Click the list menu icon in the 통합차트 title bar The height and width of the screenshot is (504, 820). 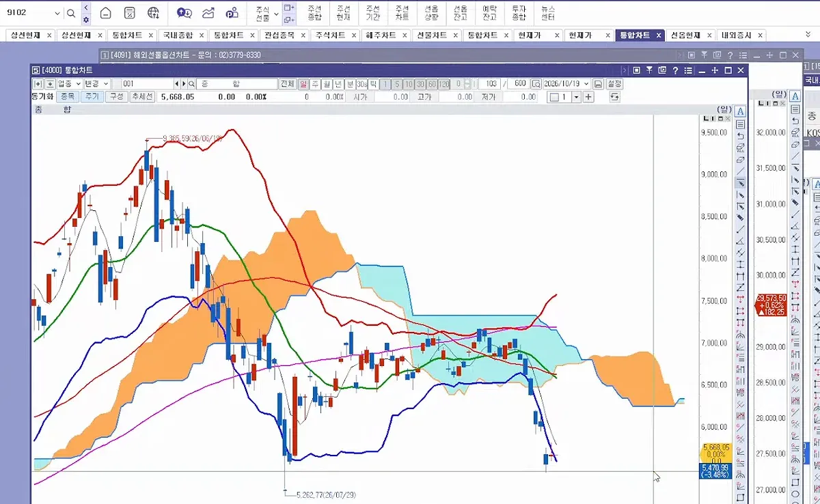click(x=688, y=70)
